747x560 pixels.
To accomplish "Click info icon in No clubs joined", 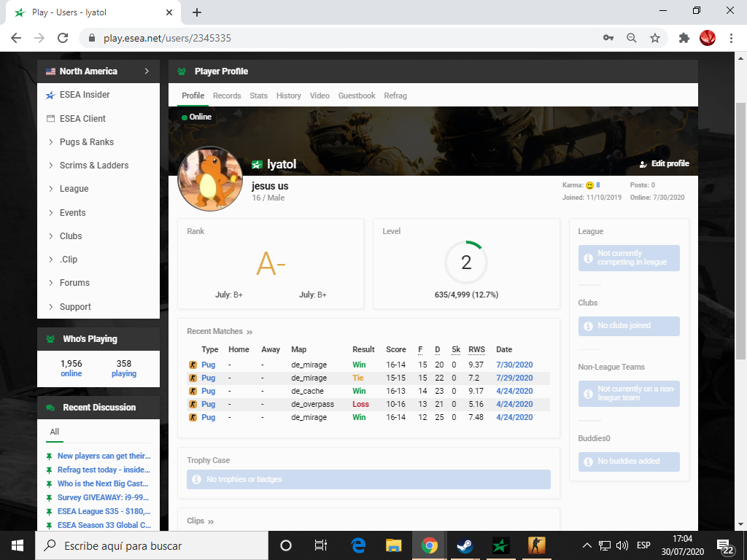I will [x=589, y=326].
